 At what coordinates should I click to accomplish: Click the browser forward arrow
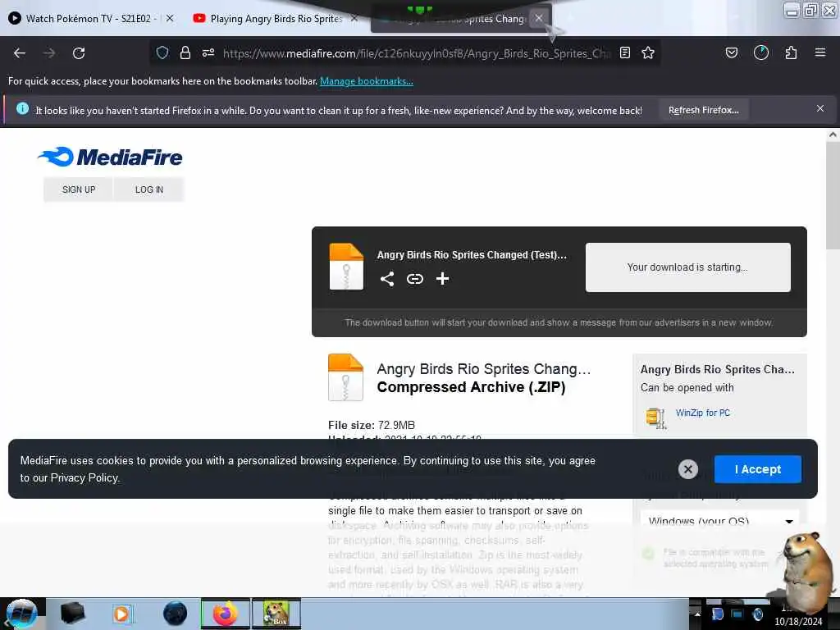point(49,53)
